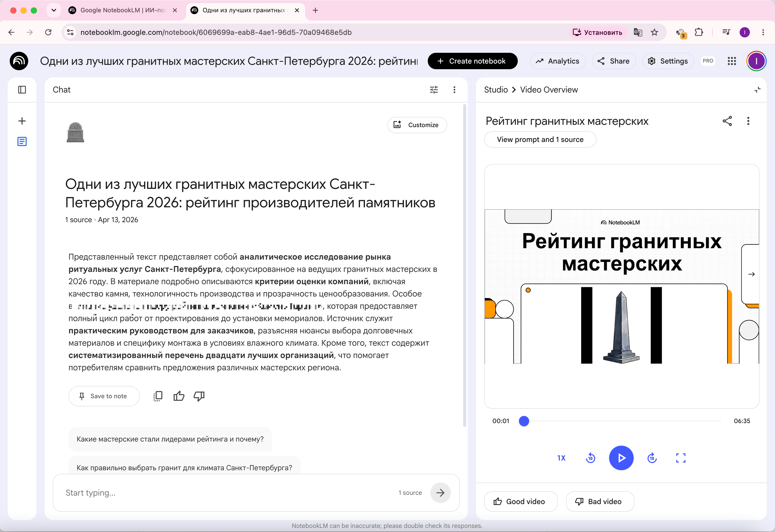Screen dimensions: 775x532
Task: Click the address bar URL
Action: click(x=216, y=32)
